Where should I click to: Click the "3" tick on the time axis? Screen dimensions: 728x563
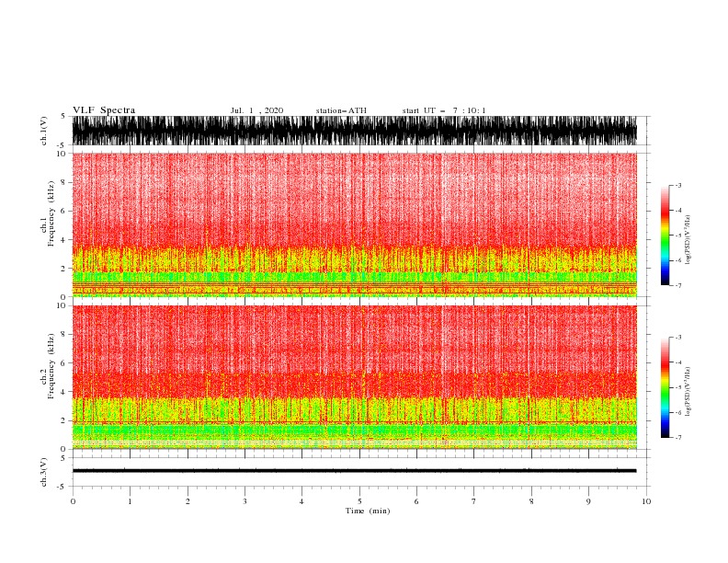click(245, 501)
